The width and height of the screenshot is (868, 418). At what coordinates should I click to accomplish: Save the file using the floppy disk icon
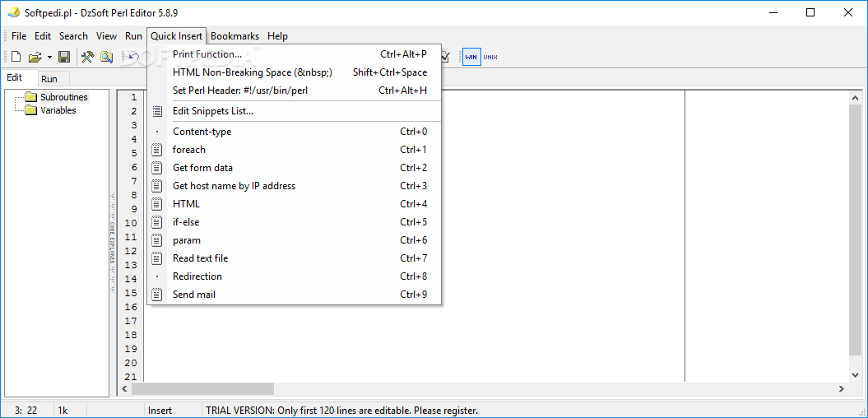tap(64, 57)
